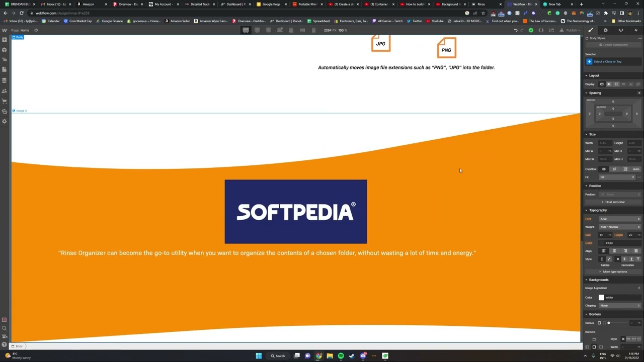
Task: Click the undo arrow
Action: coord(515,30)
